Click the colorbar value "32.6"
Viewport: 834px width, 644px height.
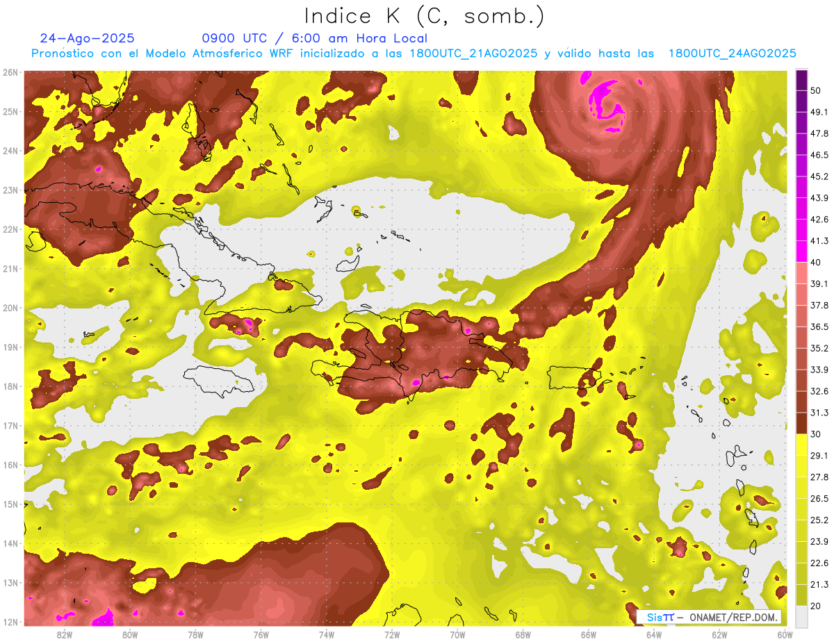pos(819,391)
